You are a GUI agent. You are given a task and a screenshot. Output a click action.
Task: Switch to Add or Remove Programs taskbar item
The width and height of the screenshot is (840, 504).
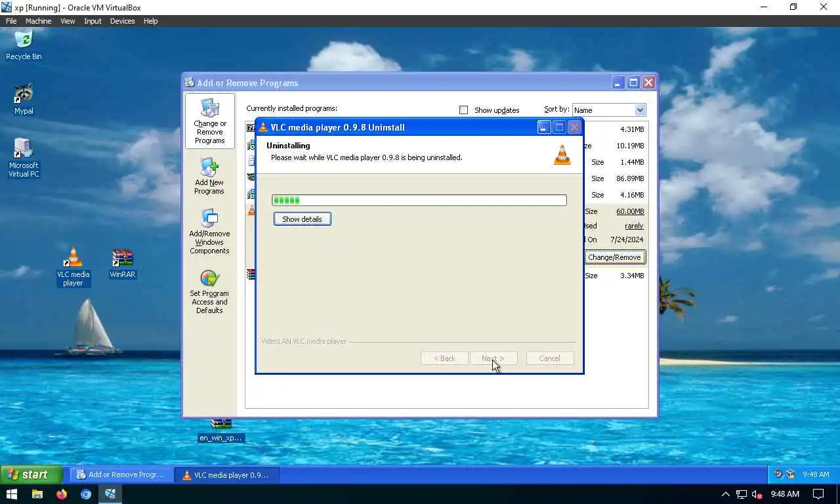(122, 474)
